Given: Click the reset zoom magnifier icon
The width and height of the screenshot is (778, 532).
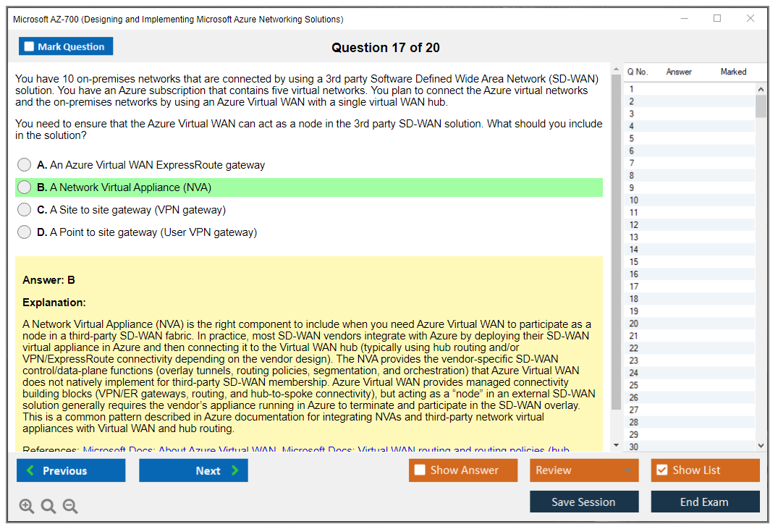Looking at the screenshot, I should point(48,507).
